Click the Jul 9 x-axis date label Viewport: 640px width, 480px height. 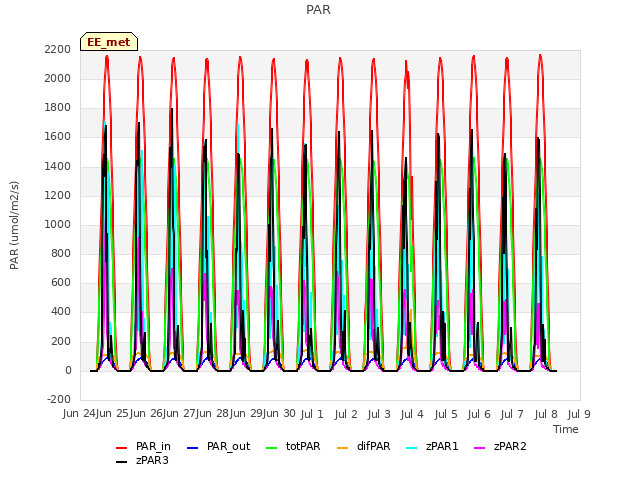point(579,414)
